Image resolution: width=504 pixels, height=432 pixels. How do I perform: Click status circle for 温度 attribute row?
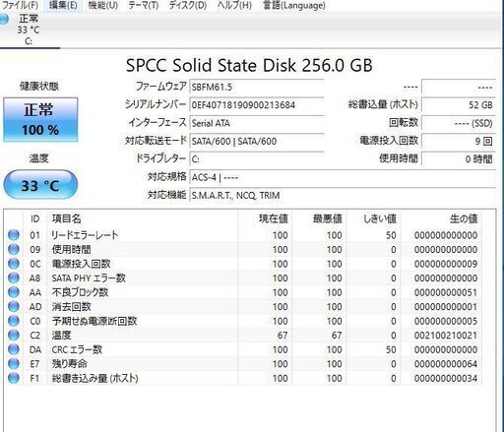(14, 335)
